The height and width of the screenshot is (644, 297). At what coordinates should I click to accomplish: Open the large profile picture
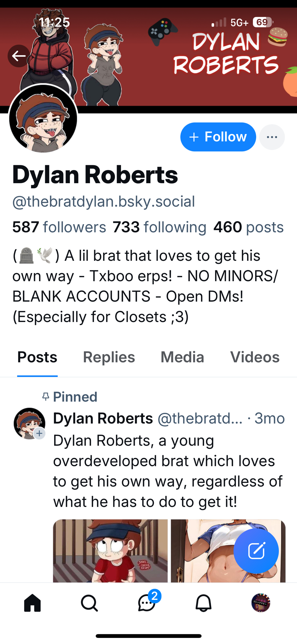tap(43, 119)
